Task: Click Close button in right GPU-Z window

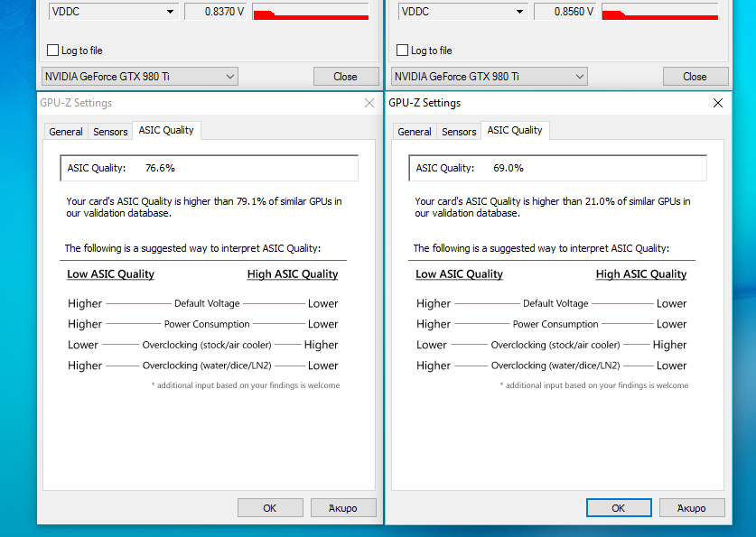Action: click(x=695, y=77)
